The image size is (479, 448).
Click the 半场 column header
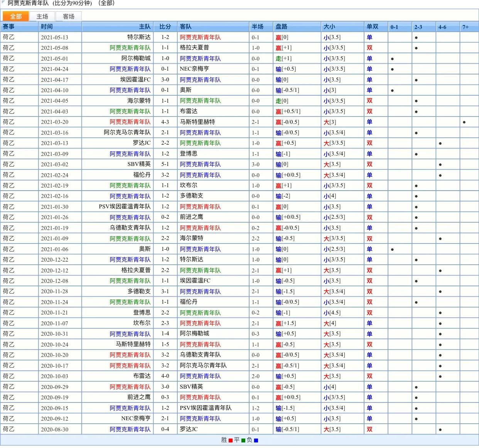pyautogui.click(x=257, y=27)
